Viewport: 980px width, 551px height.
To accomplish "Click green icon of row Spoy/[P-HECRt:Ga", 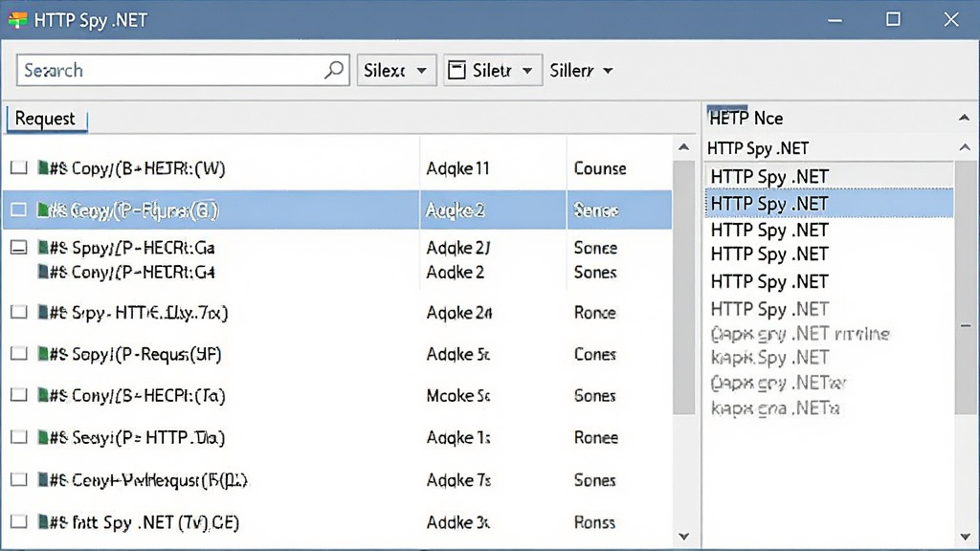I will [x=42, y=248].
